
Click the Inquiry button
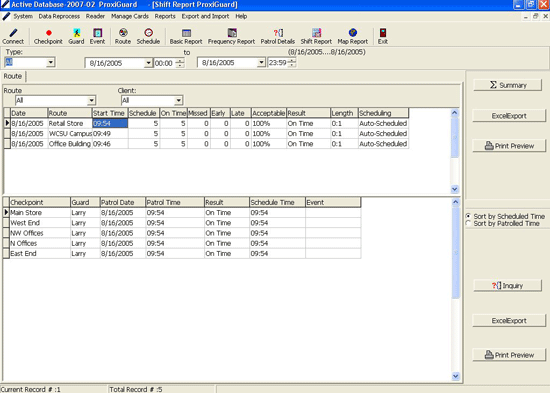pyautogui.click(x=508, y=286)
